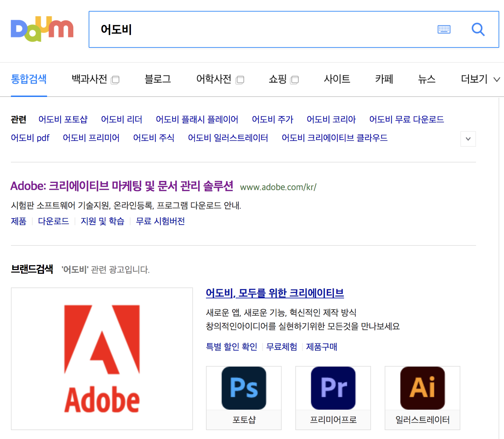Open the large Adobe logo thumbnail
504x439 pixels.
102,359
